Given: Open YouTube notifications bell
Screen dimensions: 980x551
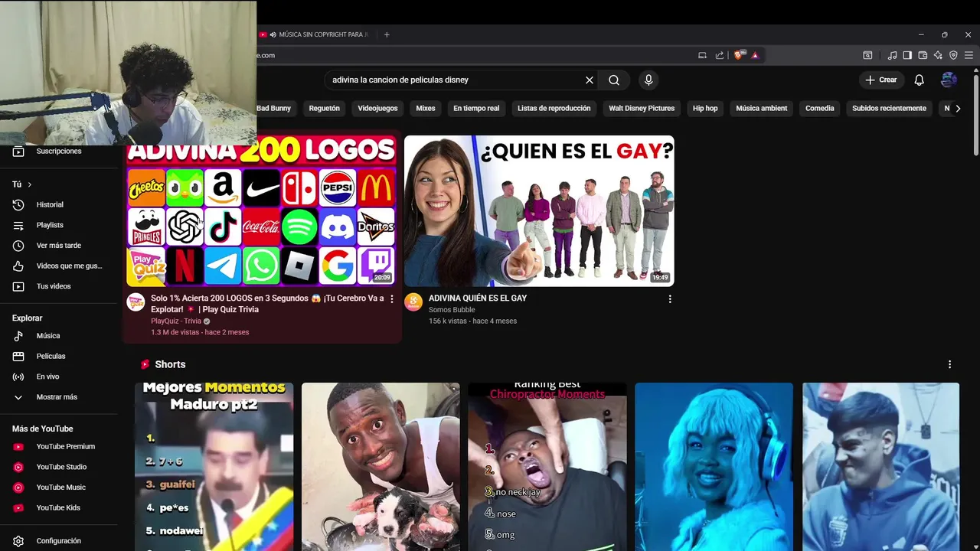Looking at the screenshot, I should coord(920,80).
